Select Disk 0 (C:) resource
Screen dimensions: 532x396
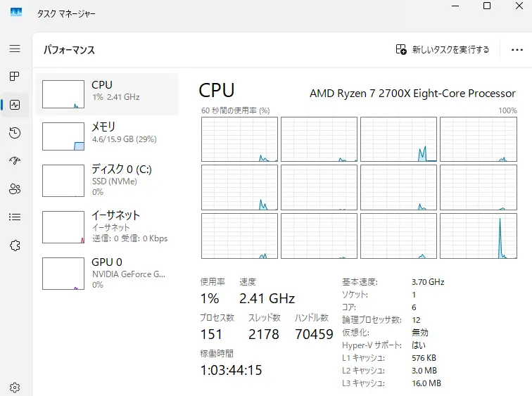click(x=107, y=180)
